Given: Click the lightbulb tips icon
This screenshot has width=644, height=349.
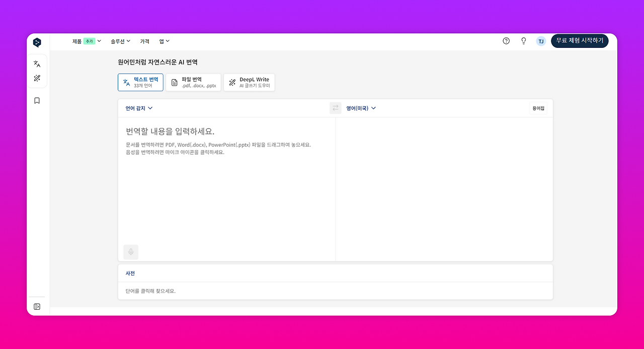Looking at the screenshot, I should pos(523,41).
